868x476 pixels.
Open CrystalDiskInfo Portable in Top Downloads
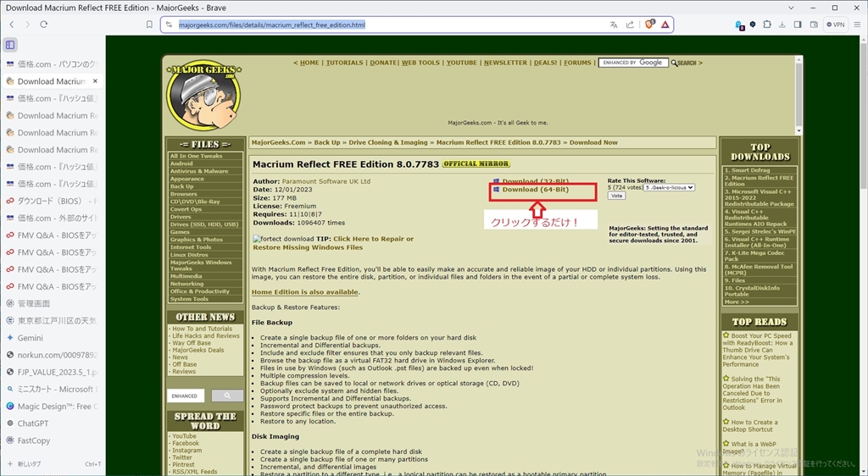753,291
